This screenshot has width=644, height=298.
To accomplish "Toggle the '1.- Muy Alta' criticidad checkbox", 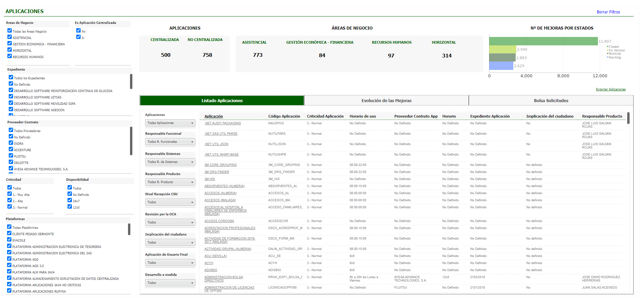I will point(9,194).
